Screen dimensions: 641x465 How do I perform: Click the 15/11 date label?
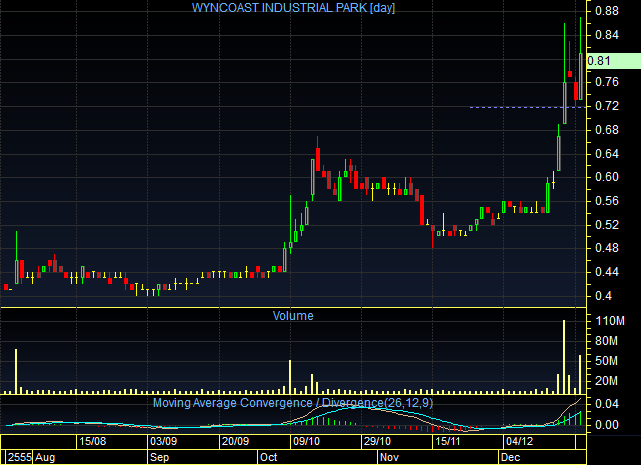(448, 442)
